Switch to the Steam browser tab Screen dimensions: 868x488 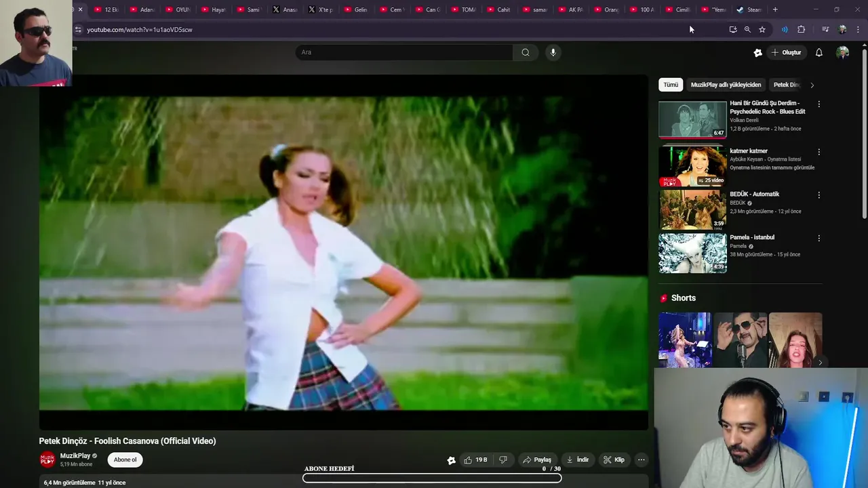(749, 9)
